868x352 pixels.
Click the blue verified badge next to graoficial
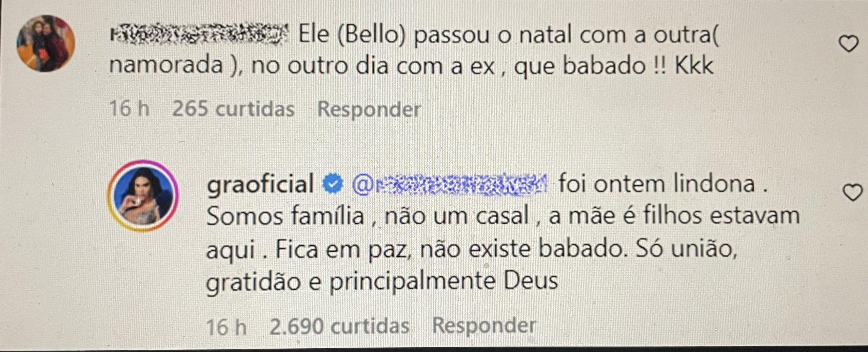tap(333, 184)
